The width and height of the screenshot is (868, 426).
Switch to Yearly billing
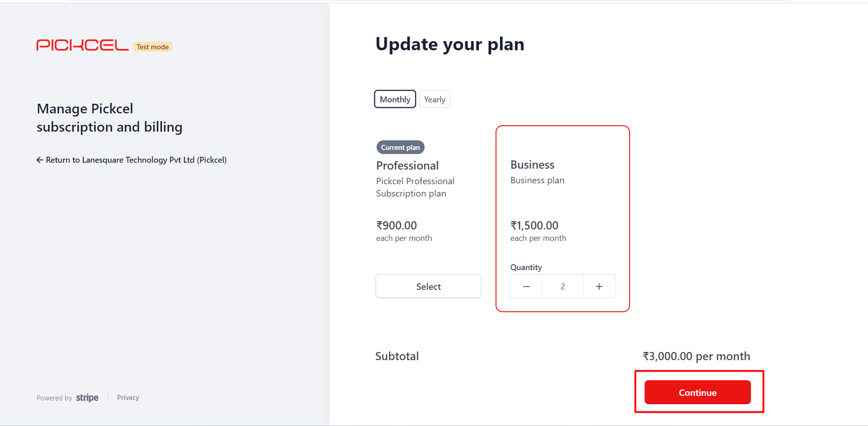[x=435, y=100]
